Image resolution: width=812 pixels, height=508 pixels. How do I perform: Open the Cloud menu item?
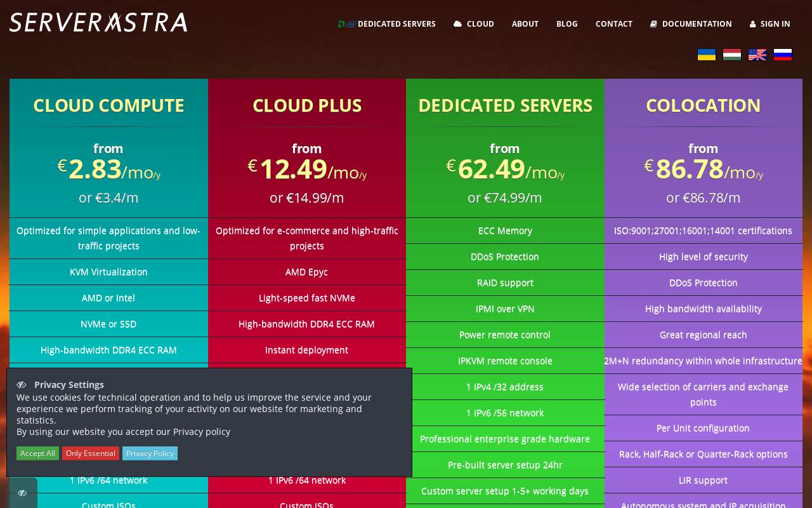point(474,23)
